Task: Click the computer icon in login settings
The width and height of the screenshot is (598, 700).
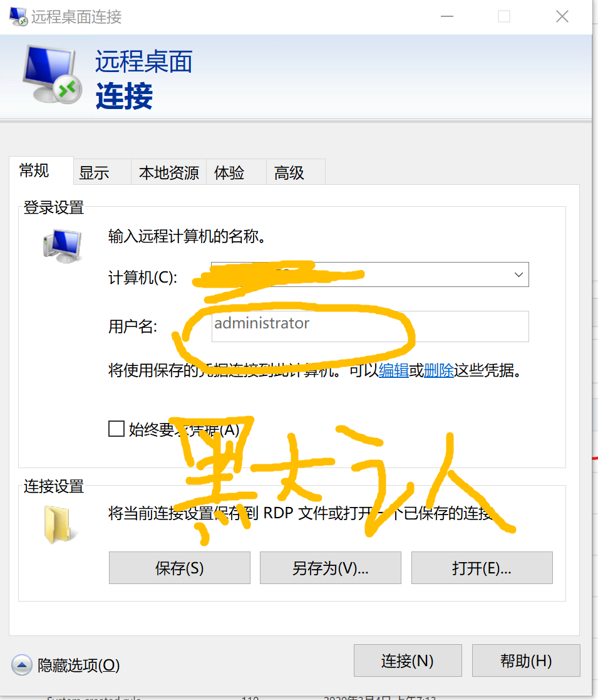Action: [x=63, y=246]
